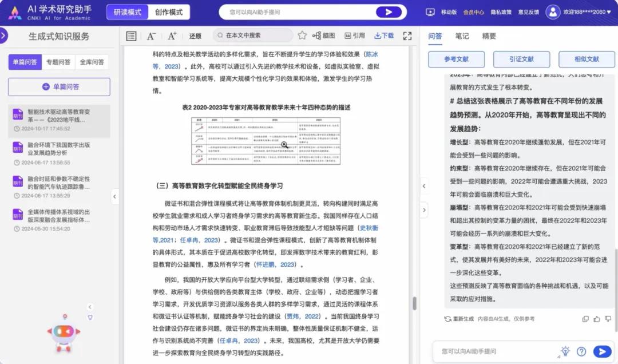Open citation 怀进鹏, 2023
The width and height of the screenshot is (618, 364).
point(275,264)
